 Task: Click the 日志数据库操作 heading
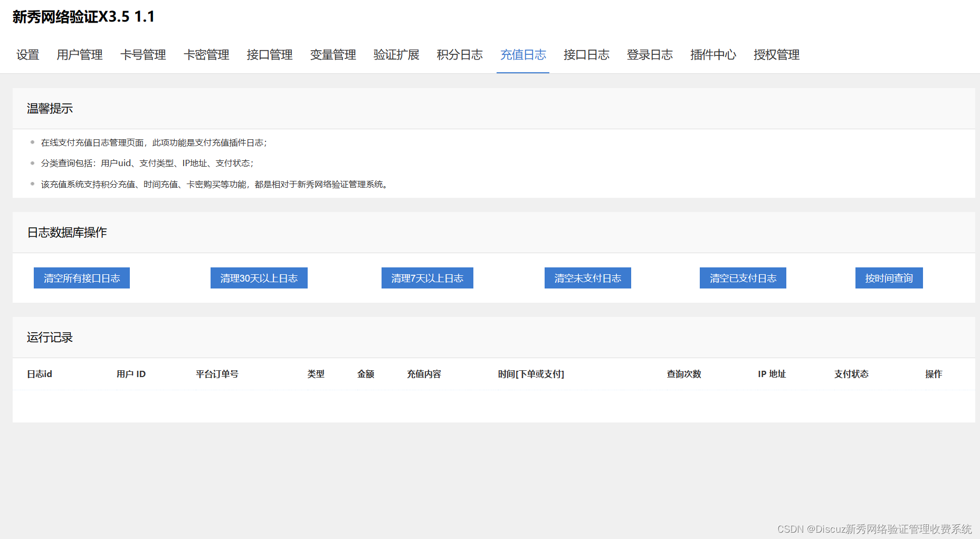pyautogui.click(x=67, y=233)
